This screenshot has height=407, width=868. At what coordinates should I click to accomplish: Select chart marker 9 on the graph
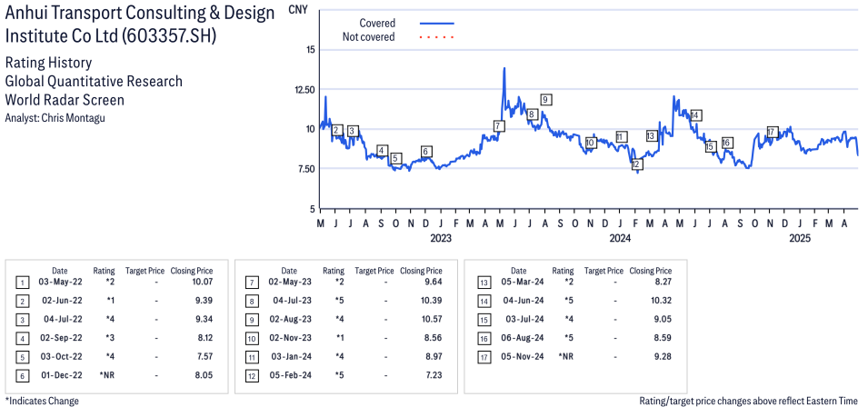546,100
